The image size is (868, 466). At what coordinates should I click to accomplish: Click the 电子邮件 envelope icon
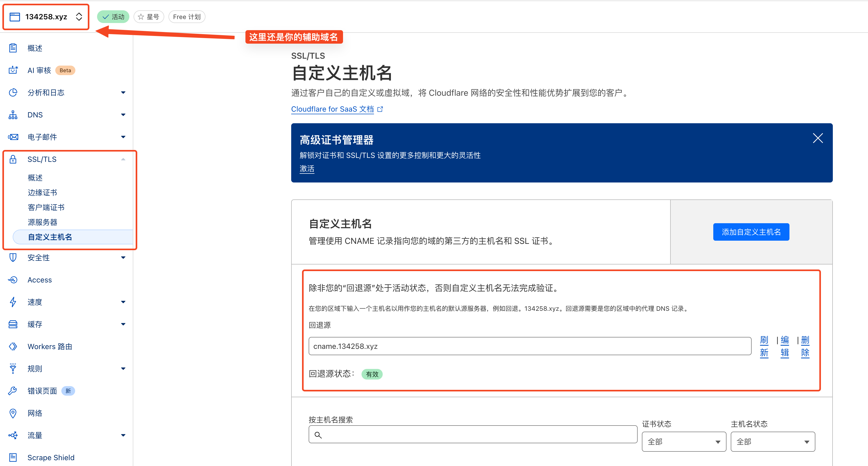pyautogui.click(x=13, y=137)
